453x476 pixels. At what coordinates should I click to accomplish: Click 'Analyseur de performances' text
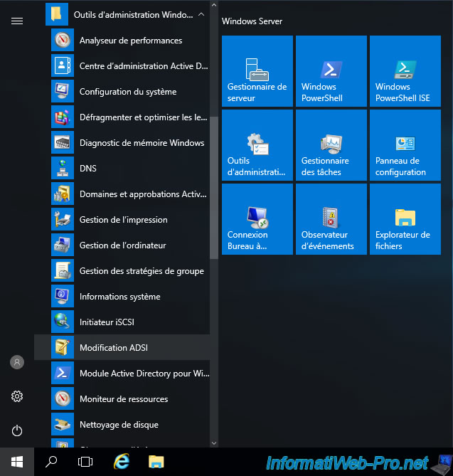(131, 41)
